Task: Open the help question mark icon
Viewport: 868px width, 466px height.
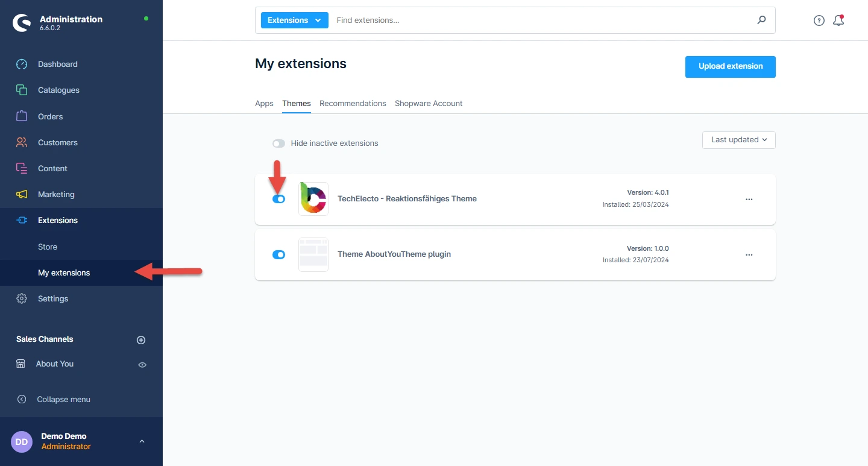Action: (x=819, y=20)
